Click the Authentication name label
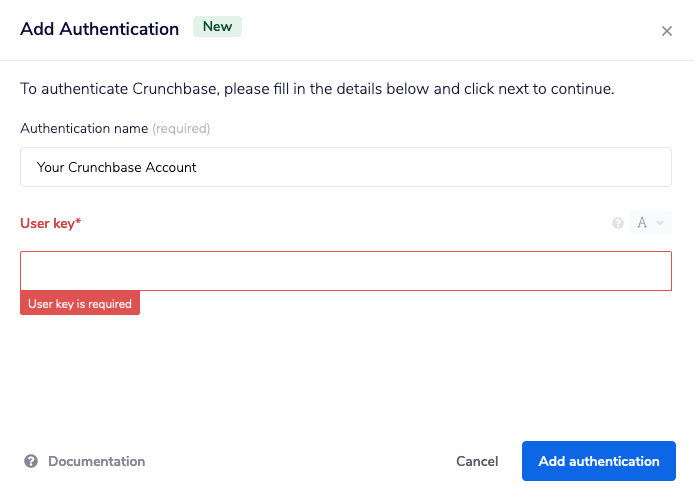The image size is (694, 491). [84, 128]
